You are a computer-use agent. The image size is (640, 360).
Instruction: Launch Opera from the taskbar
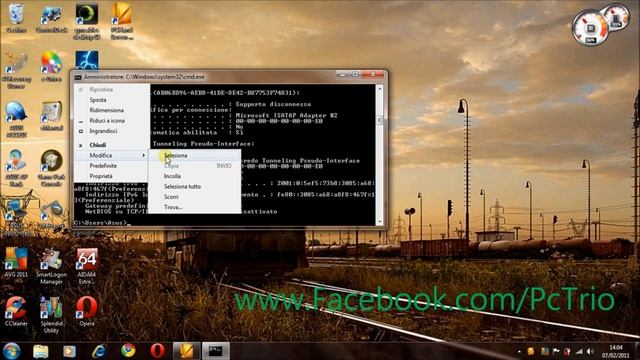158,351
